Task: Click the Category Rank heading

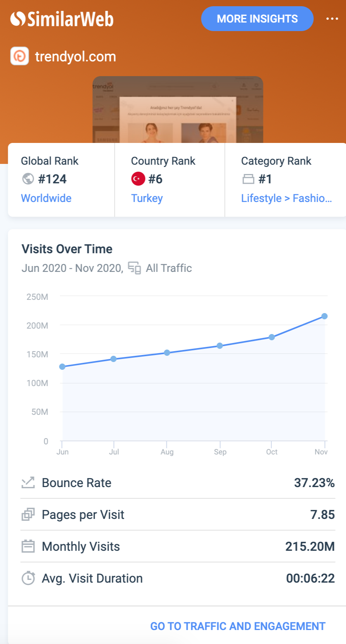Action: [x=276, y=161]
